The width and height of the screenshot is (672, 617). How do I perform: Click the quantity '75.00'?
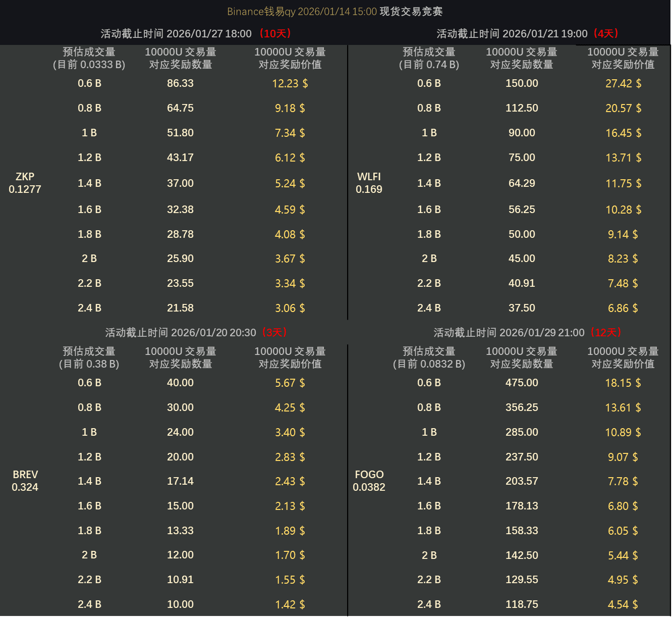pos(522,158)
